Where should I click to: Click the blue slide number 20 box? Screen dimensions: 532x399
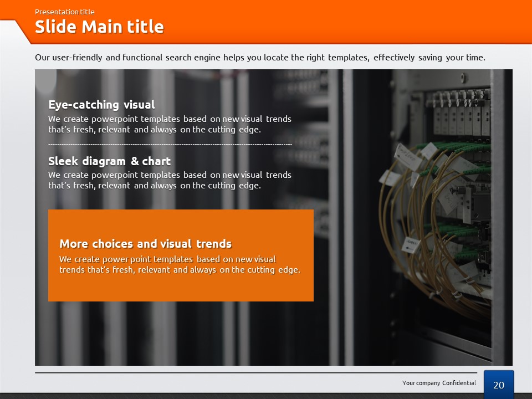[498, 385]
